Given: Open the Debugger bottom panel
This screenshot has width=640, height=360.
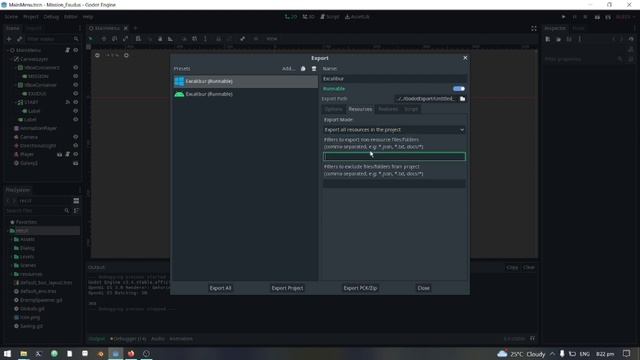Looking at the screenshot, I should 128,339.
